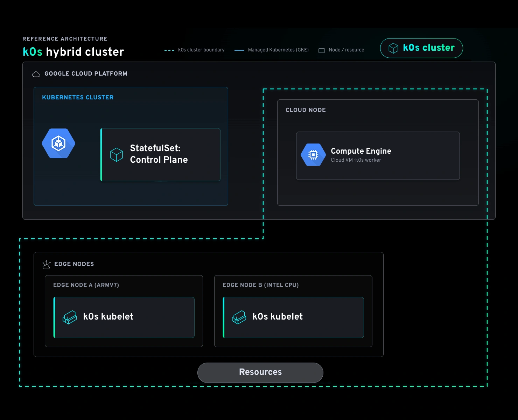The image size is (518, 420).
Task: Click the 'Managed Kubernetes (GKE)' legend text
Action: coord(278,50)
